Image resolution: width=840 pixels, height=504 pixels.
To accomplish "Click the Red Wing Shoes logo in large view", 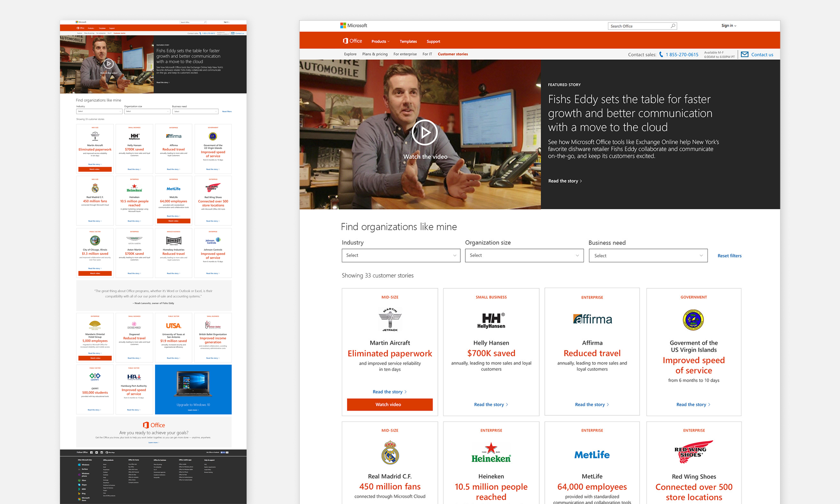I will tap(693, 451).
